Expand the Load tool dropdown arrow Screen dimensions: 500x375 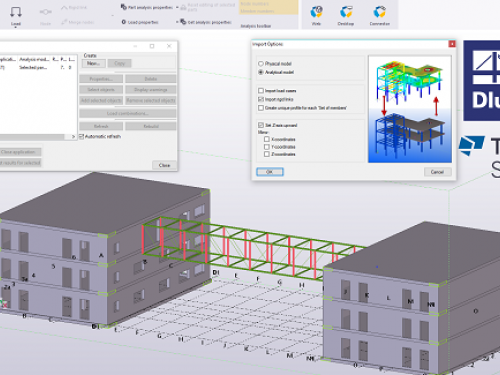16,27
